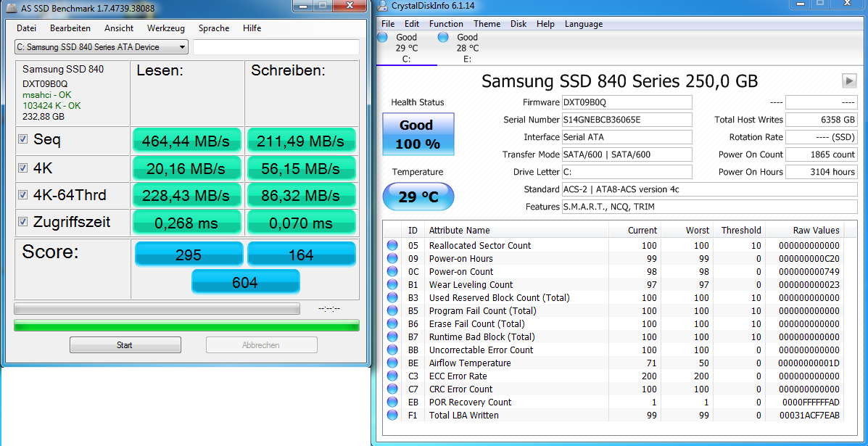The width and height of the screenshot is (868, 446).
Task: Click status orb for Program Fail Count
Action: click(x=392, y=310)
